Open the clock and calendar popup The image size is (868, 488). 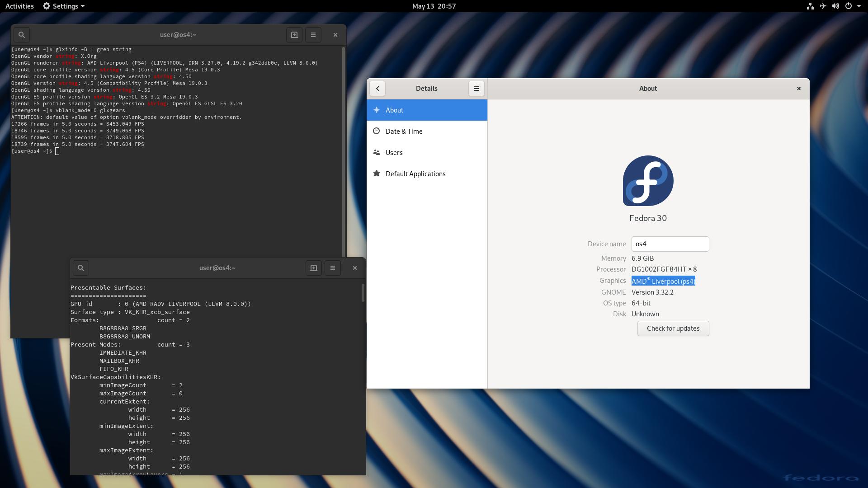[434, 6]
